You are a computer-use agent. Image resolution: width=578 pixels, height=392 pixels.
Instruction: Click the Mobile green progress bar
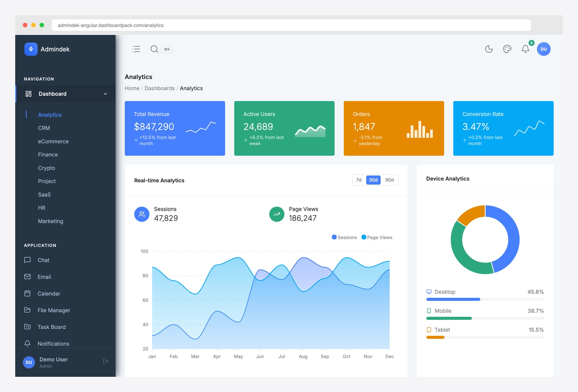[449, 318]
